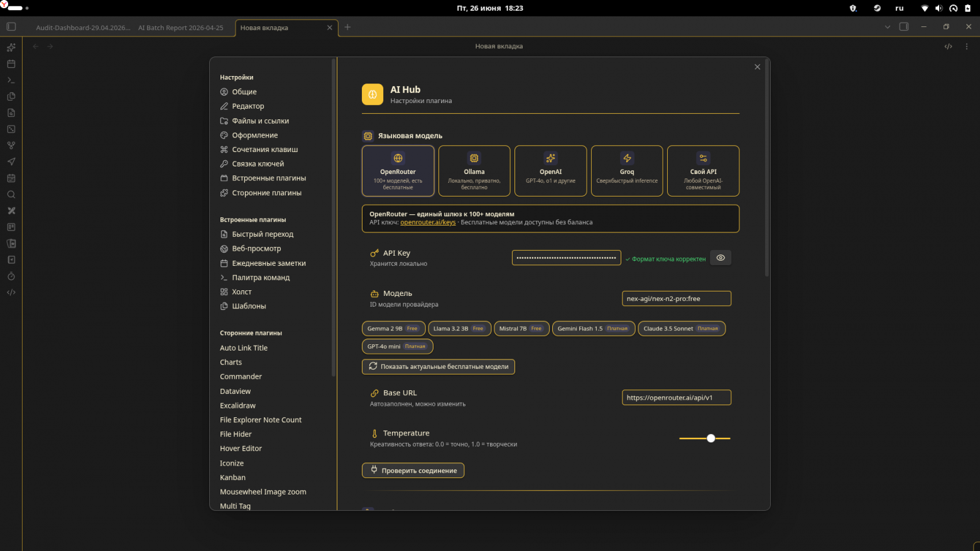
Task: Open Оформление settings section
Action: [x=249, y=135]
